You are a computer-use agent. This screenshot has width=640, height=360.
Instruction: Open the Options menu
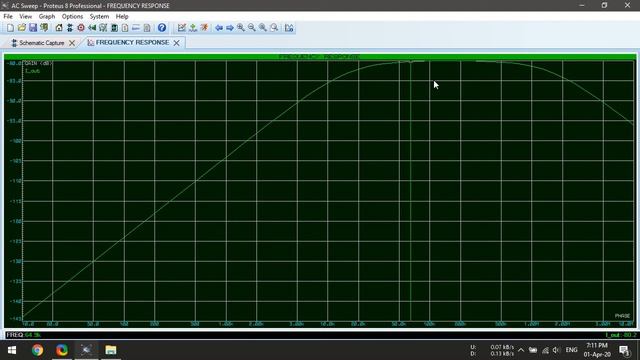(x=72, y=16)
